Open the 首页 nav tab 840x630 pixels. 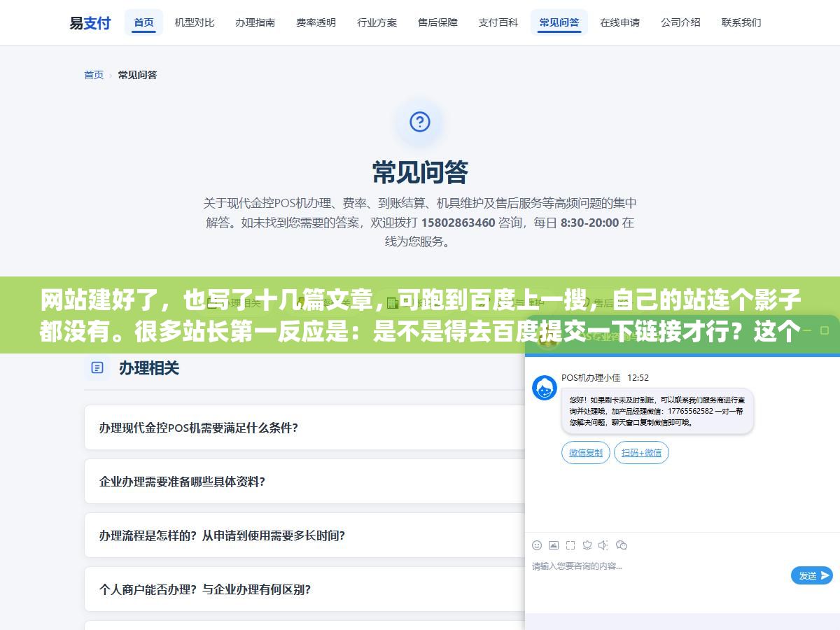tap(143, 22)
